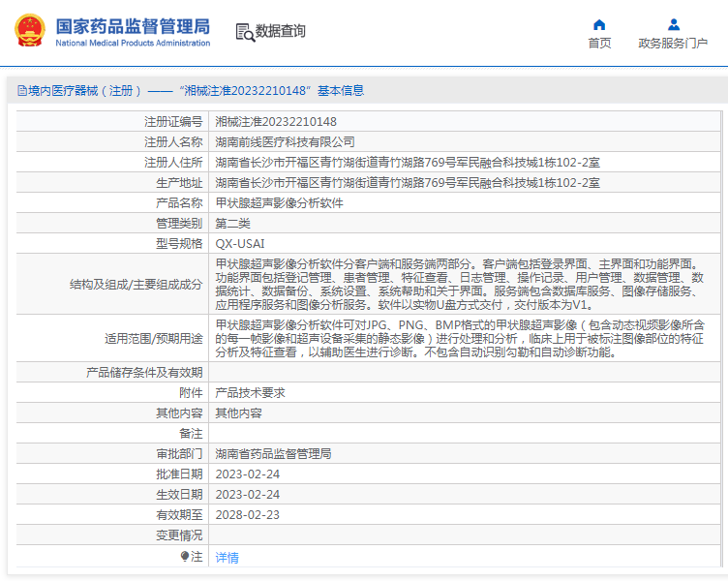Click the 产品名称 label

(x=179, y=203)
